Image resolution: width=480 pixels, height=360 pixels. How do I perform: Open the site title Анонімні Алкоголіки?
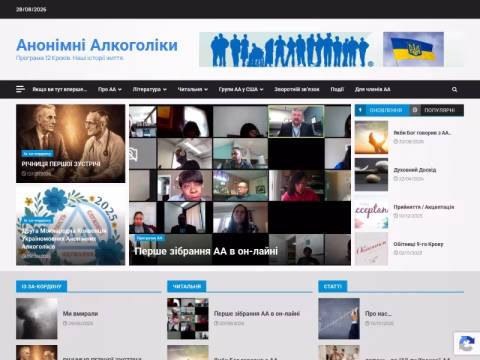97,45
